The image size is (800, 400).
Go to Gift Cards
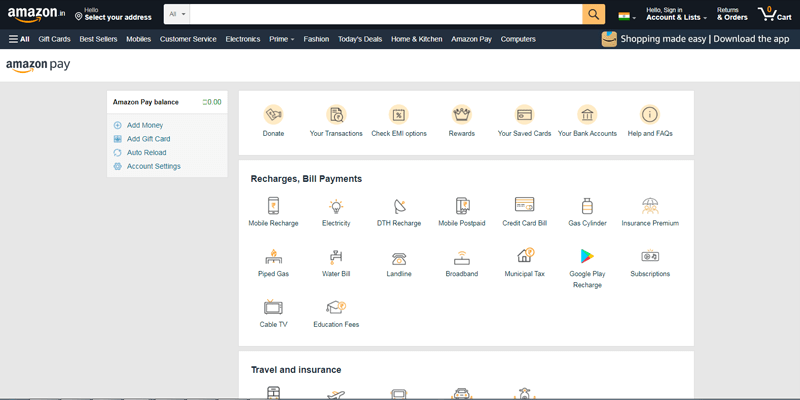[54, 39]
